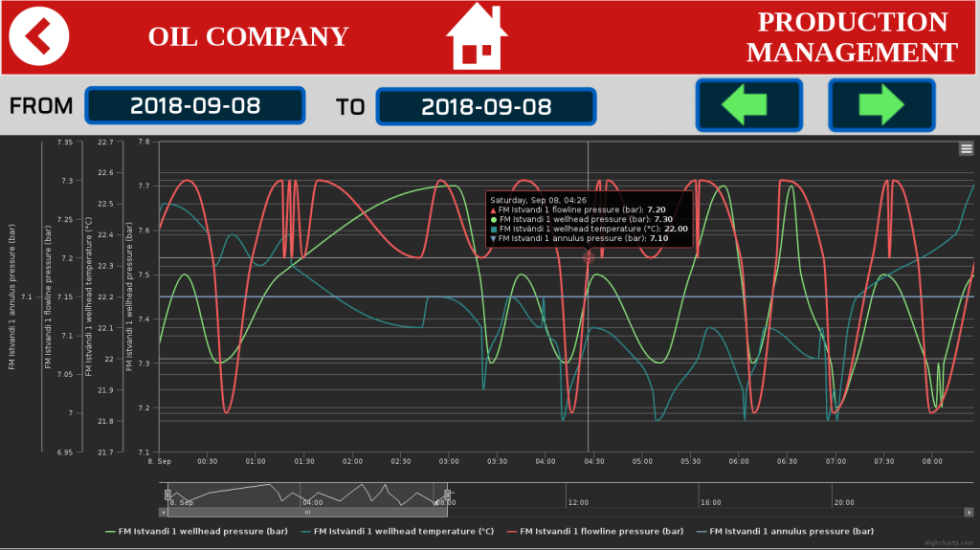
Task: Click the Highcharts.com credit link
Action: [x=947, y=543]
